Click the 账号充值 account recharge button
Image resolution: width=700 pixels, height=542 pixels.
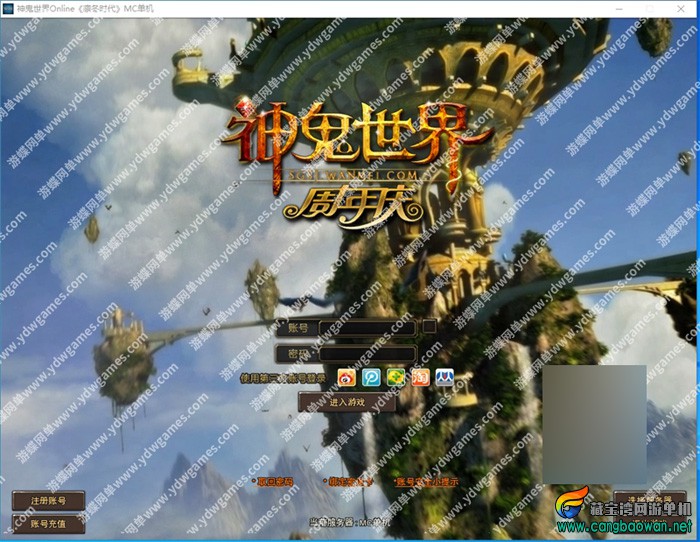point(48,524)
